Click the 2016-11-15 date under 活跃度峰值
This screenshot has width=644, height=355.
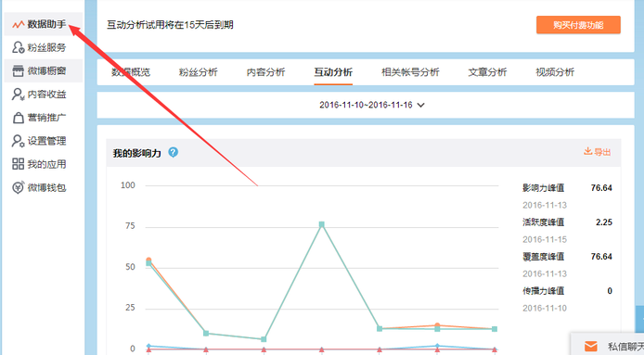[545, 239]
